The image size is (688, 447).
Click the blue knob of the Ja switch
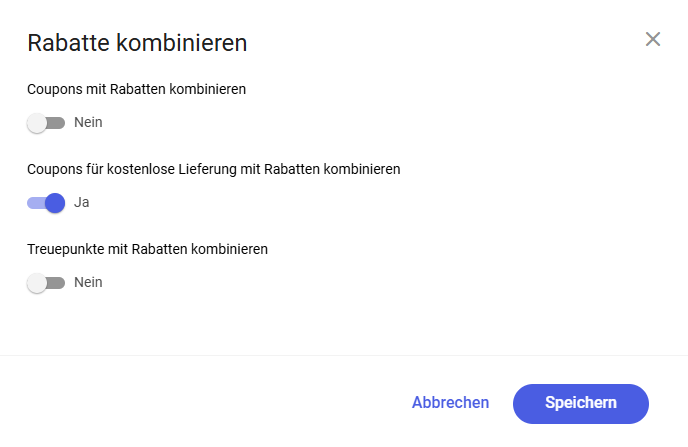55,203
